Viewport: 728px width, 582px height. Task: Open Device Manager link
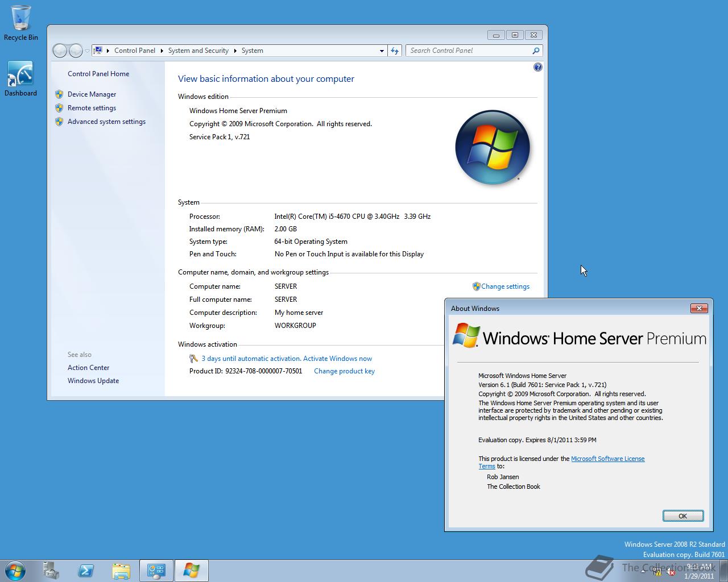pyautogui.click(x=92, y=94)
